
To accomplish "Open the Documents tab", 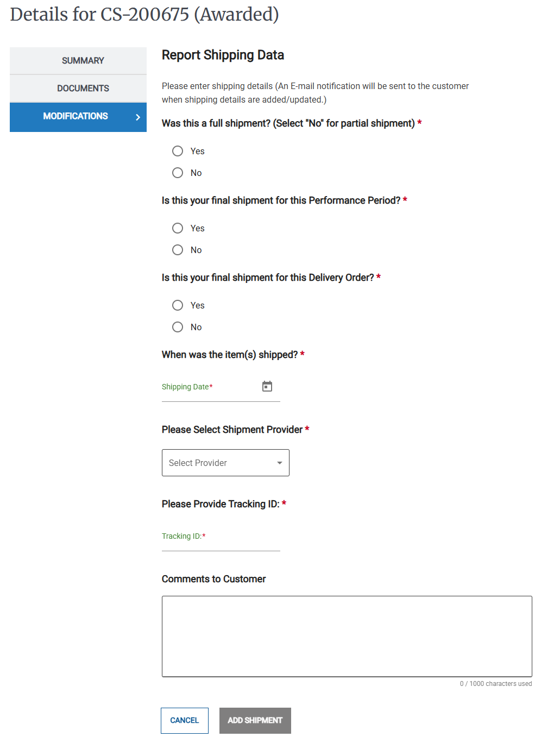I will point(78,88).
